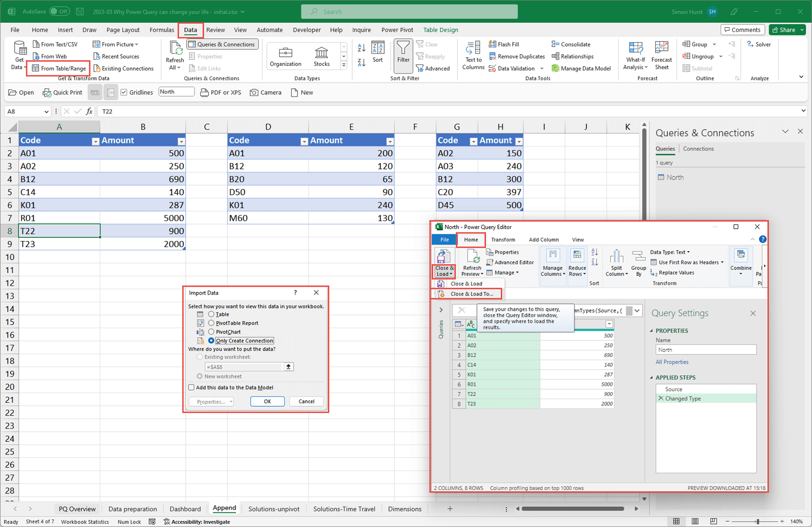The height and width of the screenshot is (527, 812).
Task: Click From Table/Range
Action: pyautogui.click(x=58, y=68)
